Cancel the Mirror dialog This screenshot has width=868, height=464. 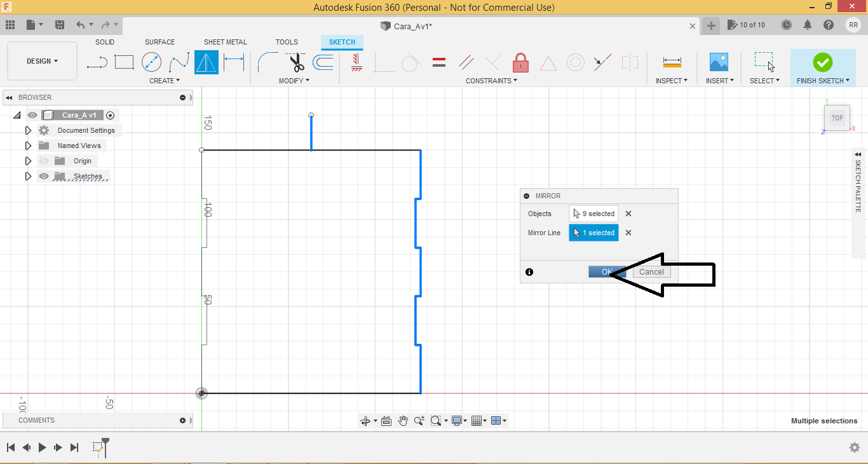[651, 271]
